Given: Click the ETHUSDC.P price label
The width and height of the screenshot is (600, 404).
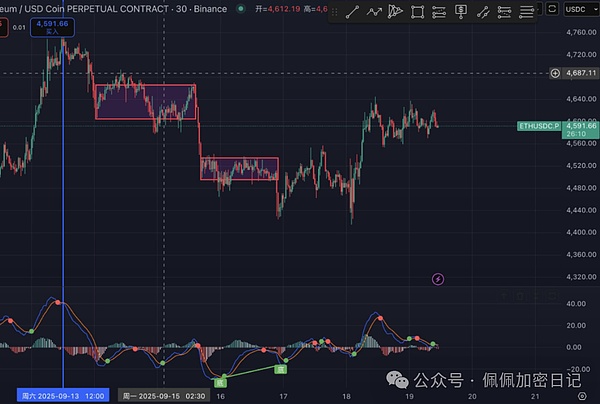Looking at the screenshot, I should (538, 126).
